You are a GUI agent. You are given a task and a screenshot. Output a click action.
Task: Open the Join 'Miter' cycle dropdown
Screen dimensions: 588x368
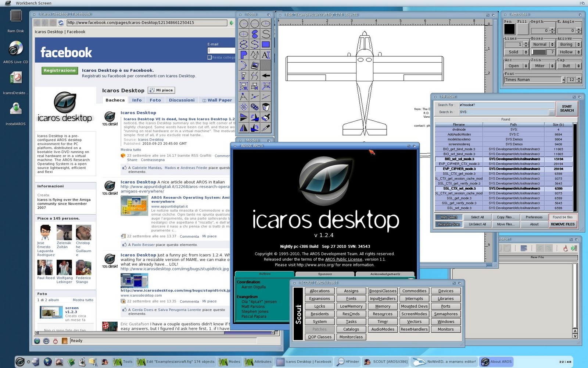click(542, 66)
